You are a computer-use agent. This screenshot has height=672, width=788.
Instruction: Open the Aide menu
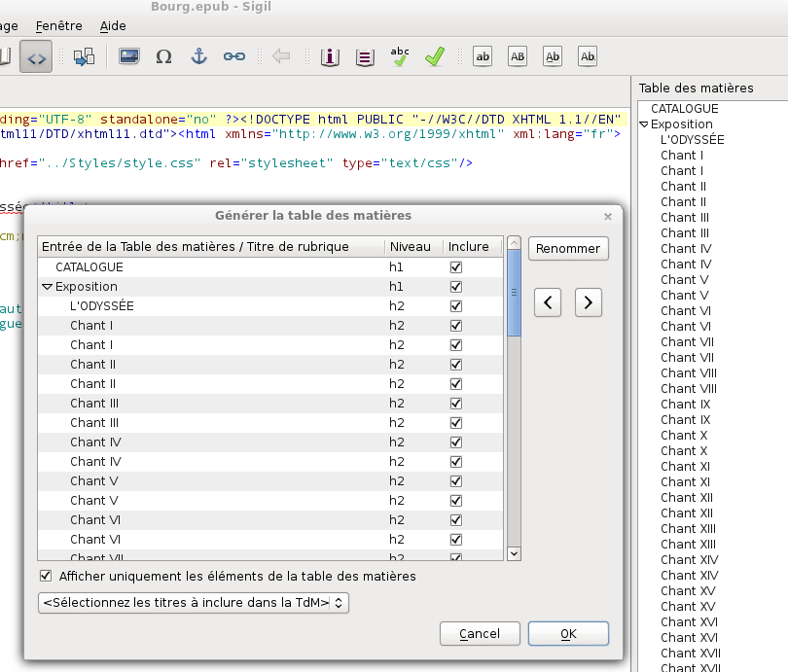tap(113, 26)
